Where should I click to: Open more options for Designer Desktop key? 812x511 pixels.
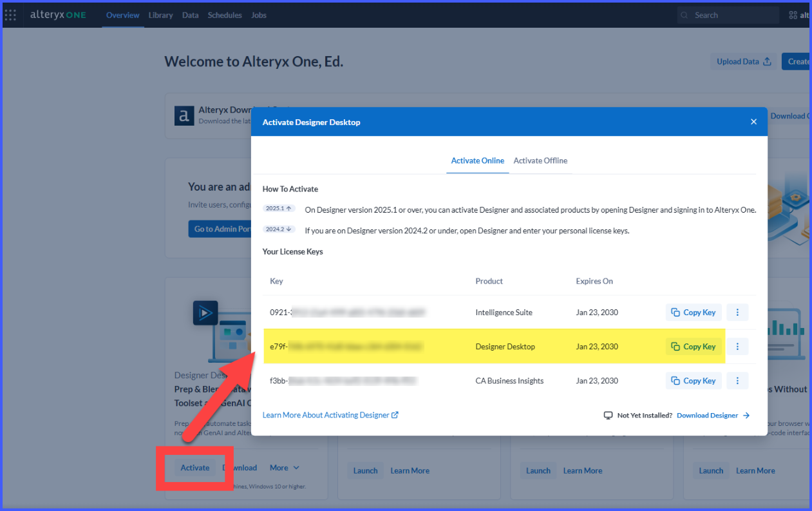pyautogui.click(x=737, y=346)
